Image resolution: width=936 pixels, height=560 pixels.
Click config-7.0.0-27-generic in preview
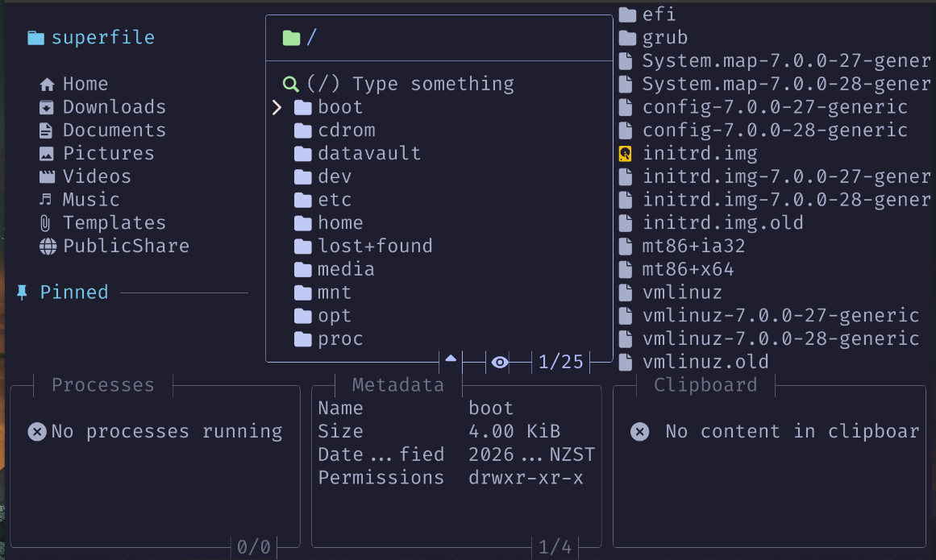click(x=775, y=107)
